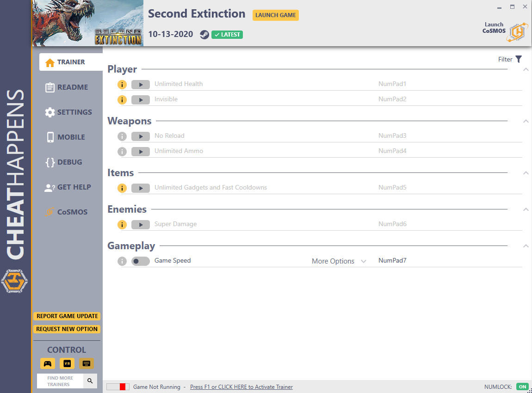The height and width of the screenshot is (393, 532).
Task: Show info for Unlimited Health
Action: pyautogui.click(x=122, y=85)
